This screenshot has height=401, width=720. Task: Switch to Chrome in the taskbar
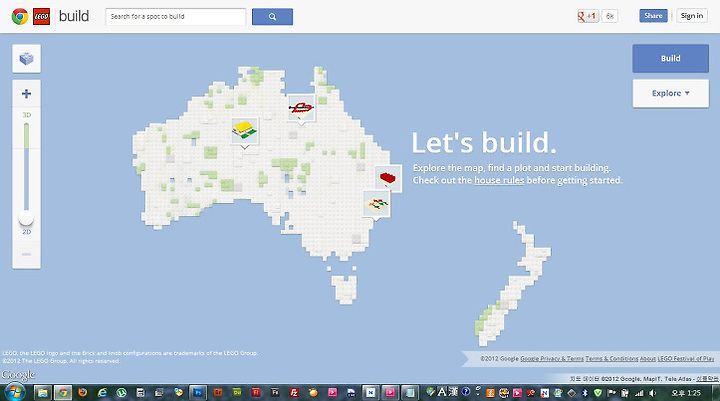coord(63,392)
